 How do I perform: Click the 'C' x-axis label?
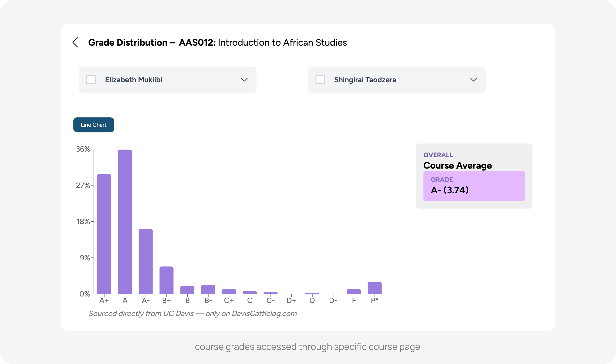250,300
